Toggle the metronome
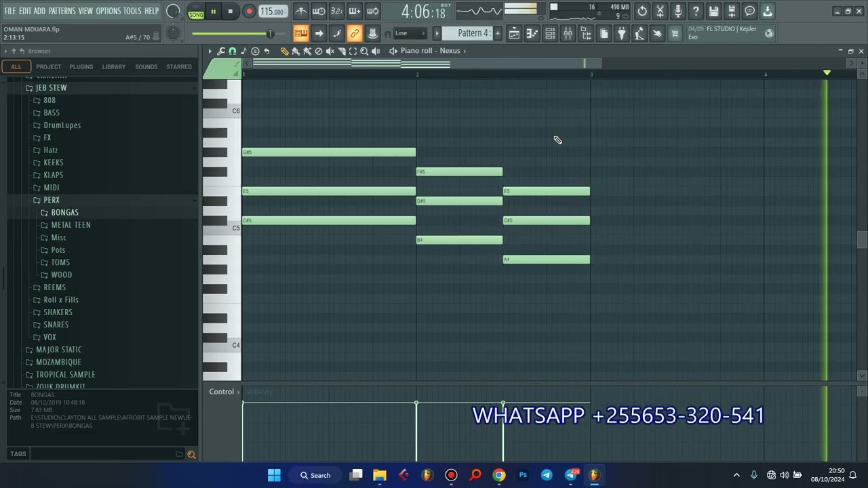Viewport: 868px width, 488px height. tap(300, 11)
